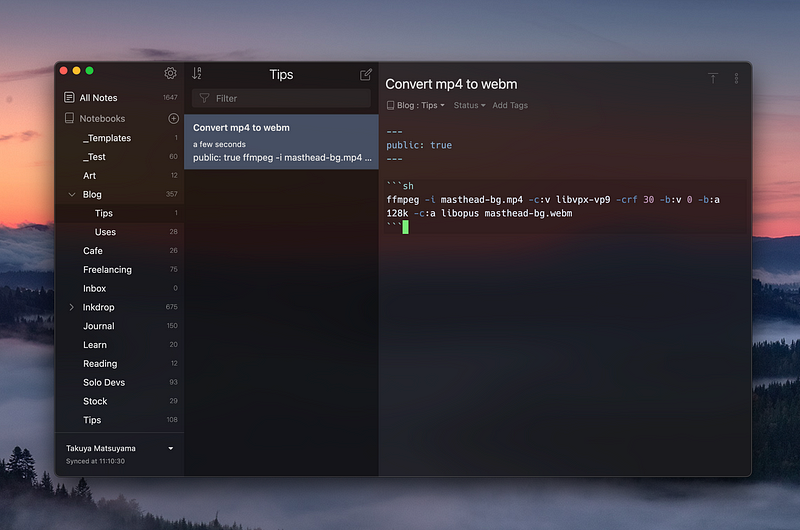Click the masthead-bg.webm text in editor
Viewport: 800px width, 530px height.
pos(528,213)
